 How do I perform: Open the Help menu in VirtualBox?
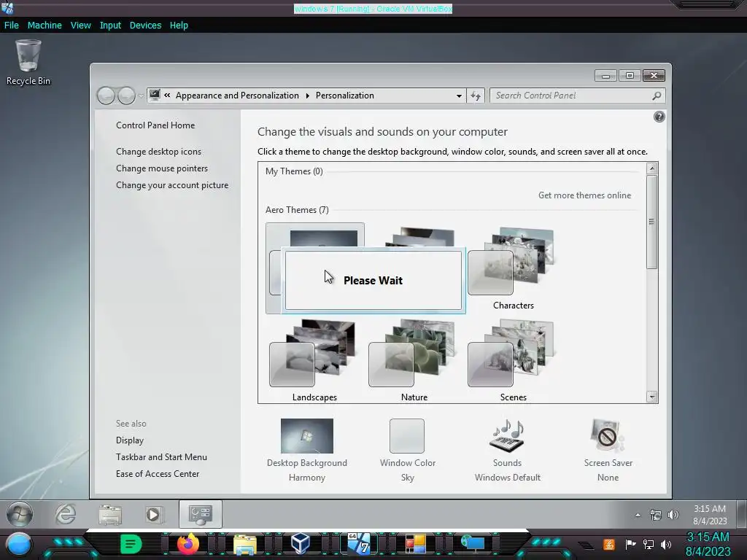[x=179, y=26]
